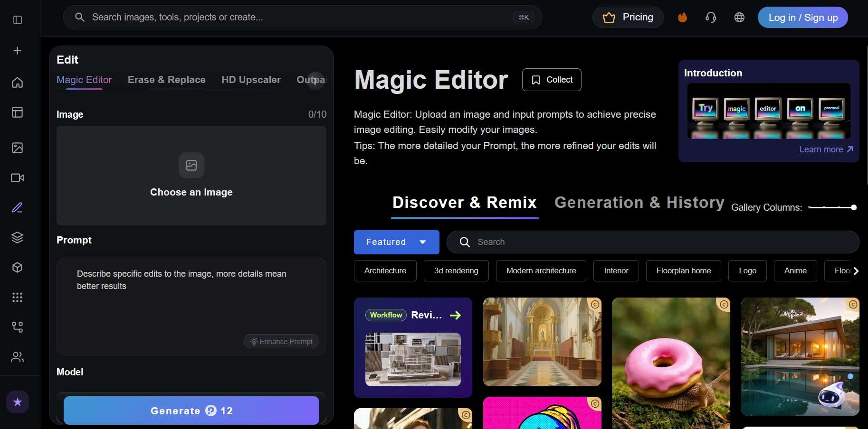Click the Generate button
This screenshot has height=429, width=868.
coord(191,410)
